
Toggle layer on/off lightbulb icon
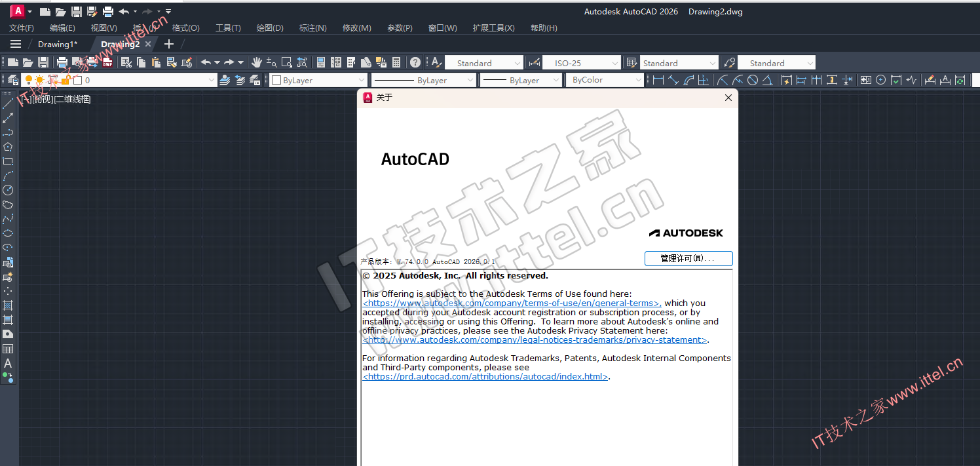tap(29, 80)
